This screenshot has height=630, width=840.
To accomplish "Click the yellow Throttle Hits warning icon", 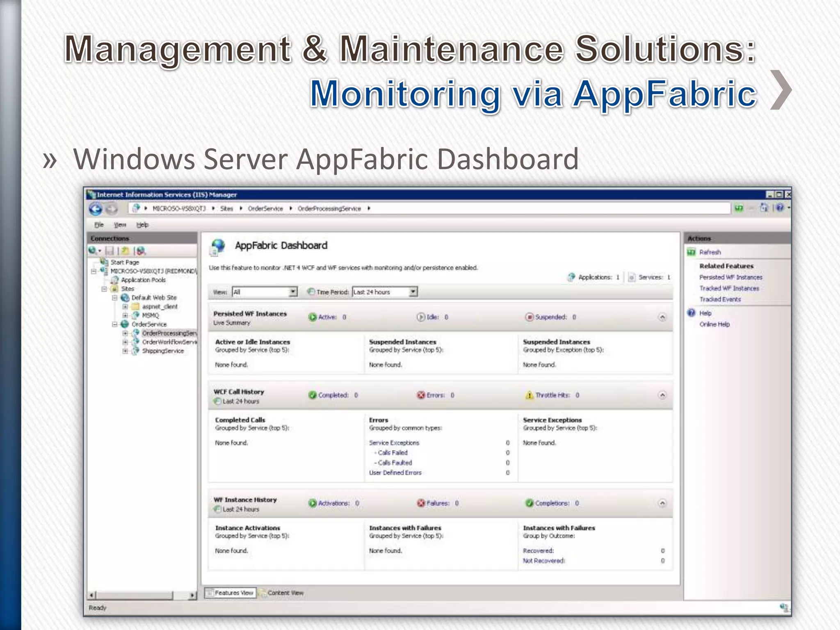I will click(530, 395).
